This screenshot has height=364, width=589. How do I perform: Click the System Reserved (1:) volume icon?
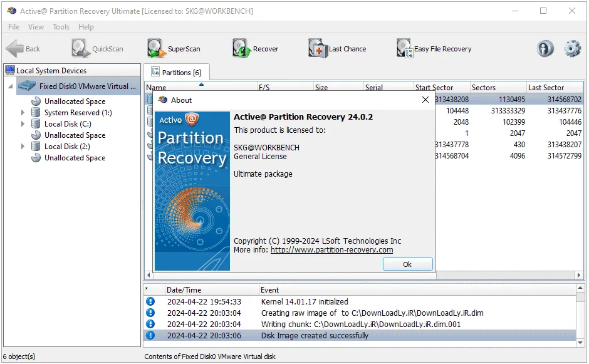coord(36,113)
